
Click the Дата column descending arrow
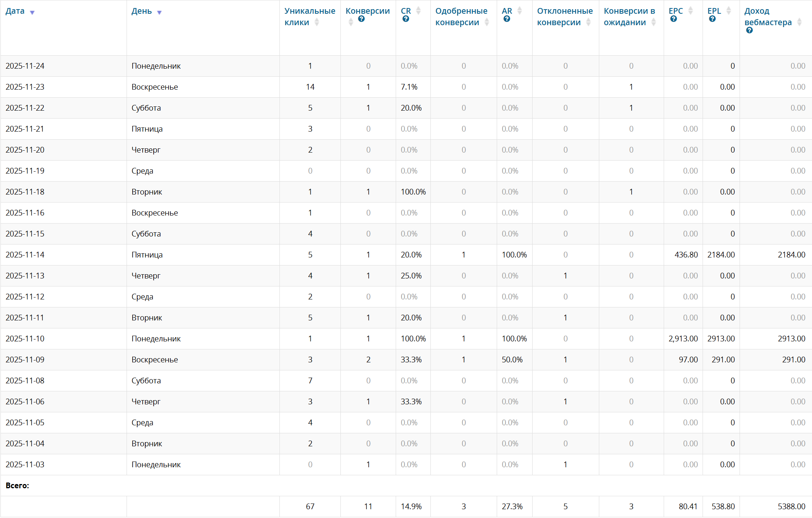coord(32,13)
